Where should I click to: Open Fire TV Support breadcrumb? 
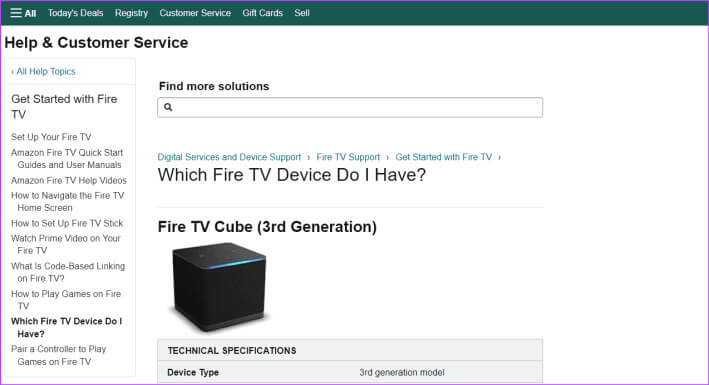coord(348,157)
